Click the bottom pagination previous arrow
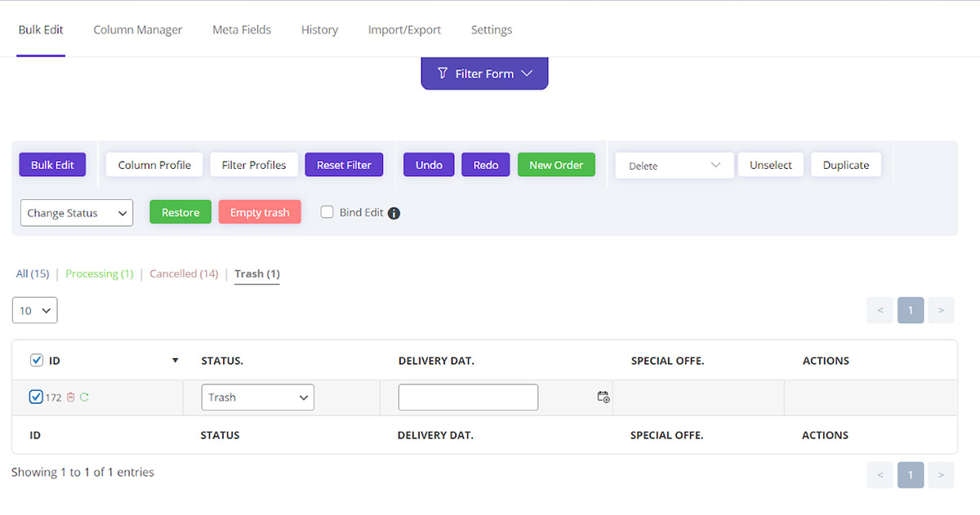980x515 pixels. (x=880, y=475)
